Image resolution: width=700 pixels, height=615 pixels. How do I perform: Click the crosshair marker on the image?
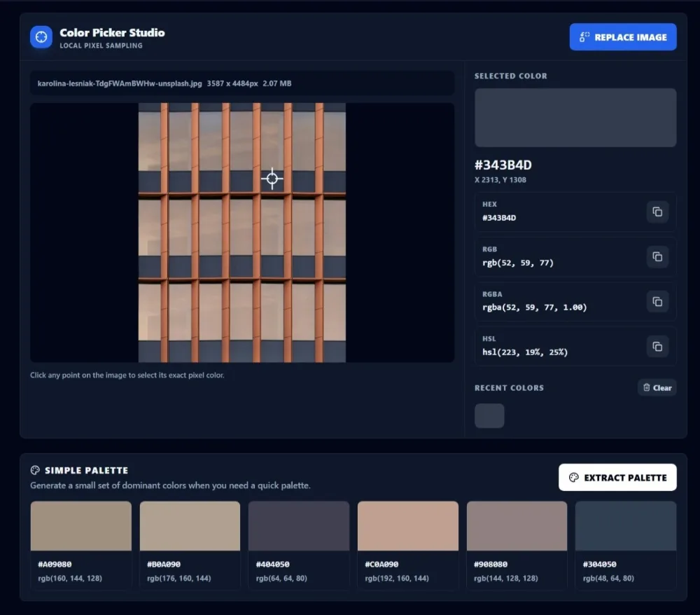(272, 179)
